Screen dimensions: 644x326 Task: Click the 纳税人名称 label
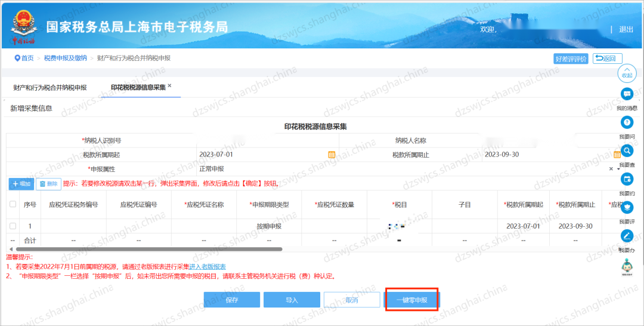[x=410, y=140]
